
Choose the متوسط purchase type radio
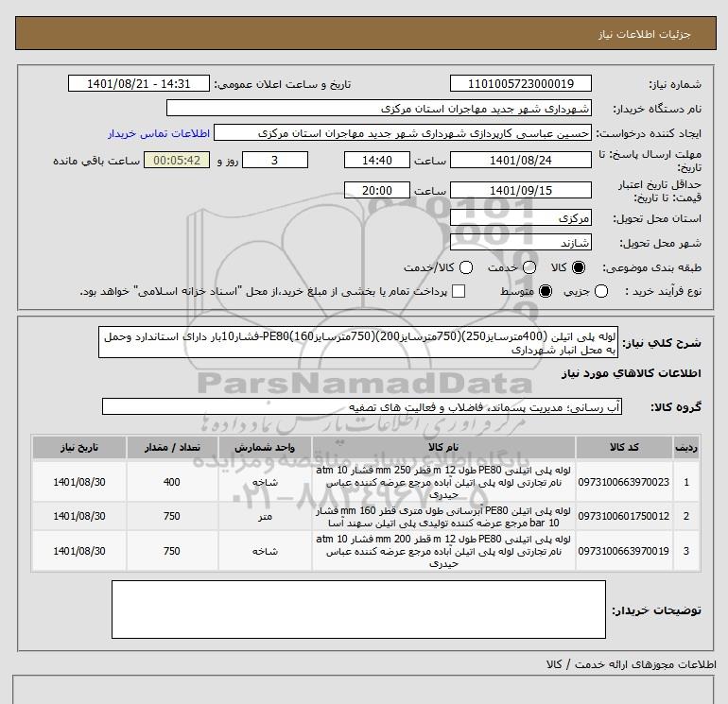point(546,291)
